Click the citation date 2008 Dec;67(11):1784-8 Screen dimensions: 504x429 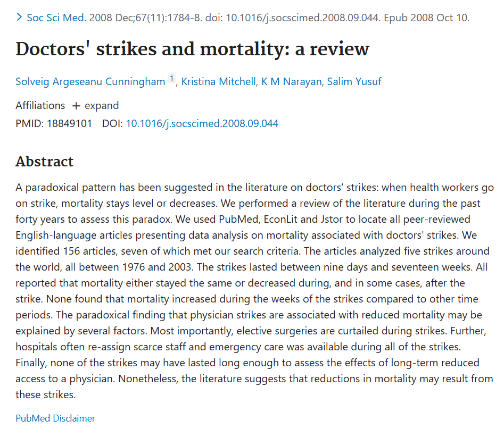[x=145, y=18]
